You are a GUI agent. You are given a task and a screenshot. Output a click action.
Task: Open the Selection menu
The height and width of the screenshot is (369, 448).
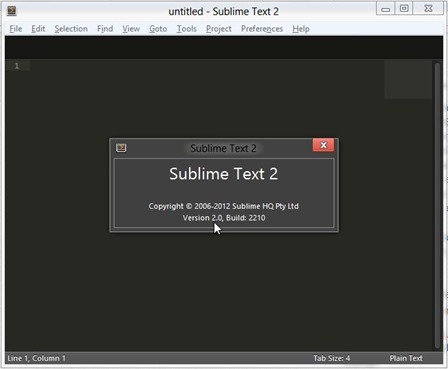pos(71,29)
